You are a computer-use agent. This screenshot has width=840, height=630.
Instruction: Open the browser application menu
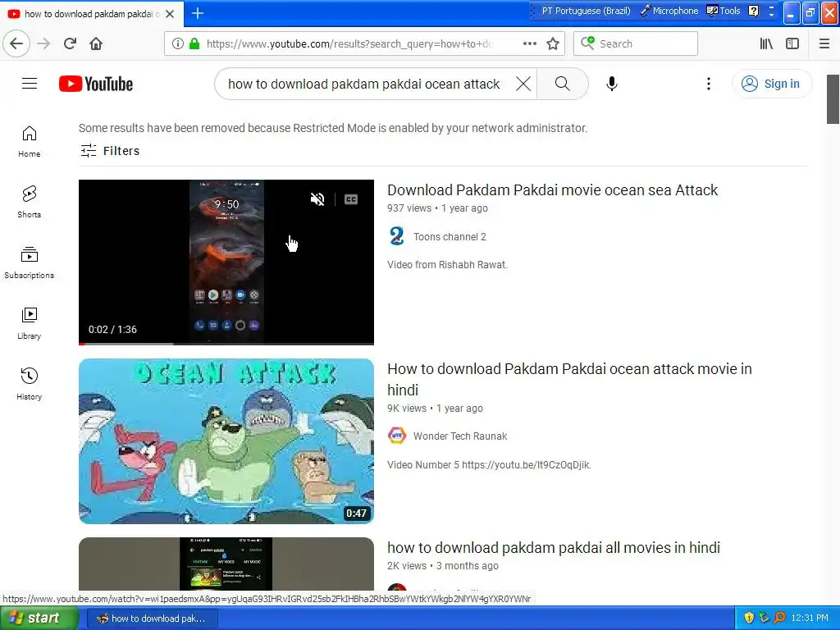click(x=824, y=43)
